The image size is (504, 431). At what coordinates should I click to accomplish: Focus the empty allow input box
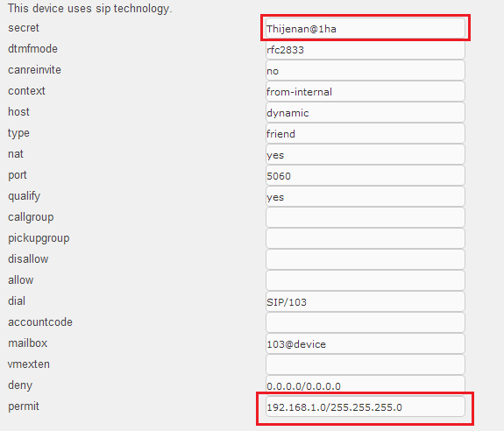click(366, 281)
